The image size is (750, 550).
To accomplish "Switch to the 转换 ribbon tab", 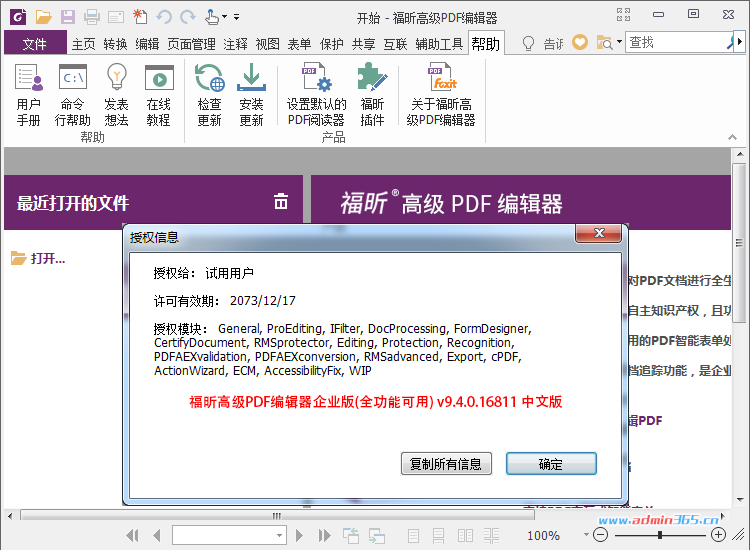I will pos(115,44).
